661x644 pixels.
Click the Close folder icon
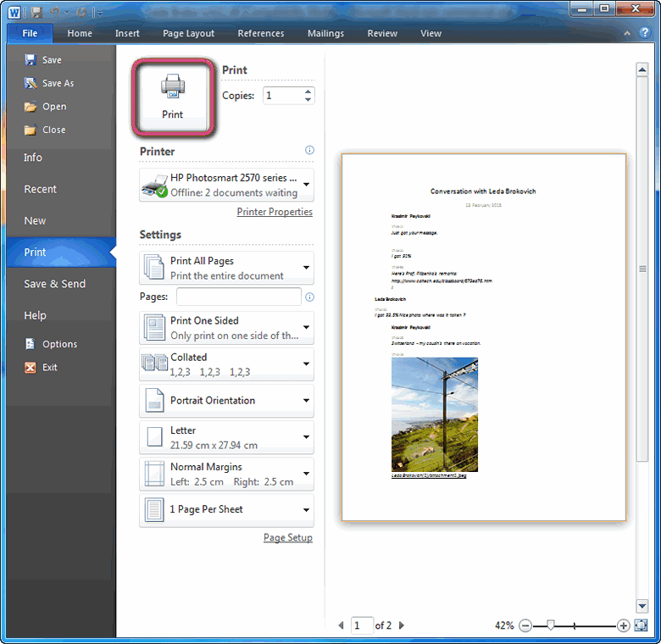pos(31,130)
